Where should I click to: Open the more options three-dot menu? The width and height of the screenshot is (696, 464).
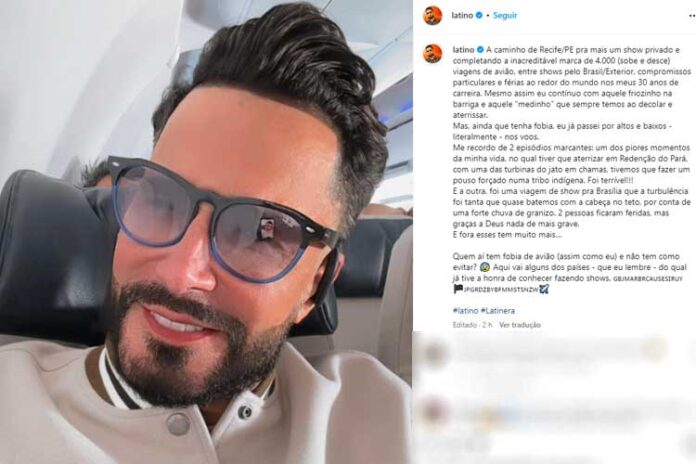coord(692,16)
